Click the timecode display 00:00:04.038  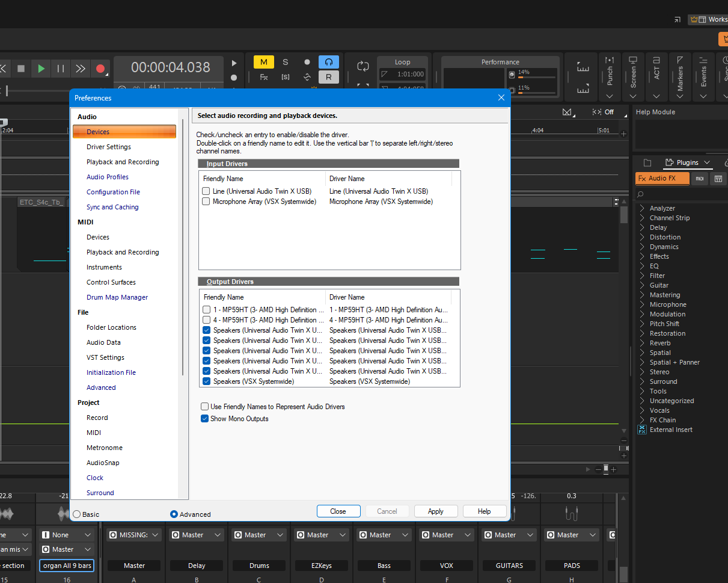tap(171, 67)
